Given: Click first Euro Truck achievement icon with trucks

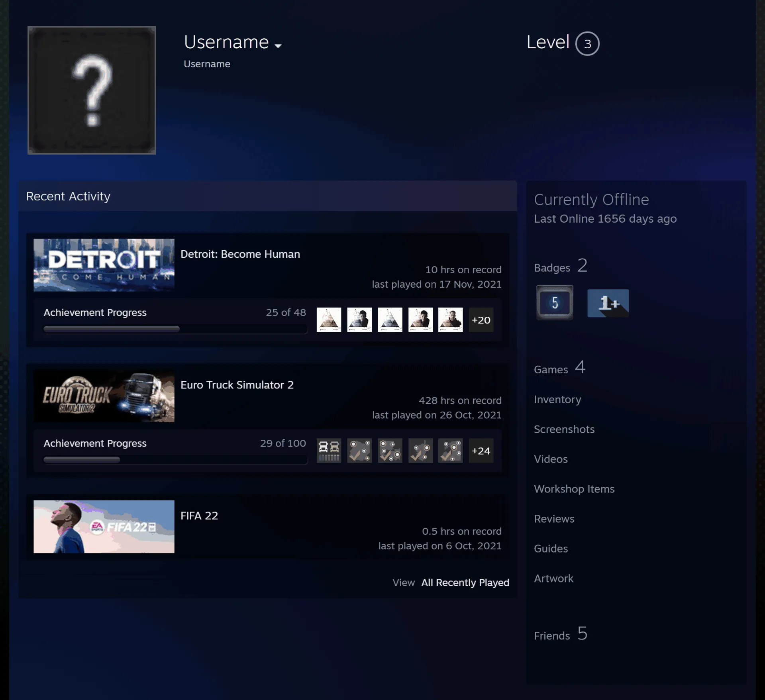Looking at the screenshot, I should point(329,451).
